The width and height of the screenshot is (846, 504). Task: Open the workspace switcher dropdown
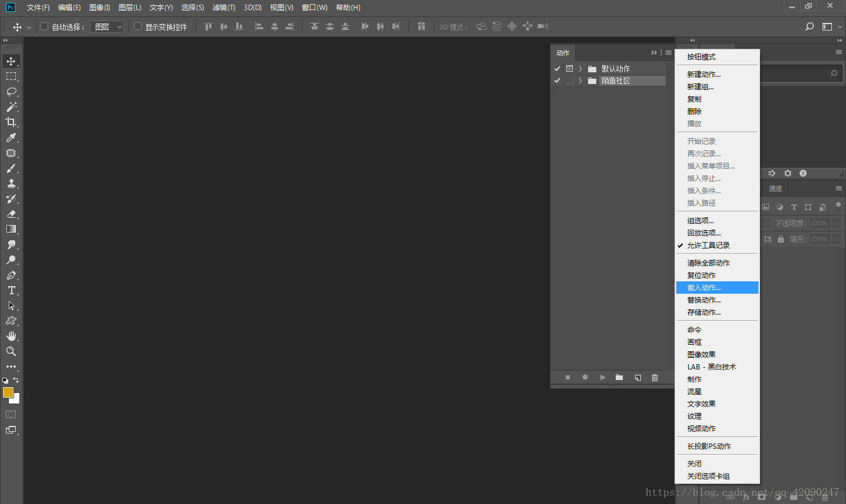pos(831,26)
